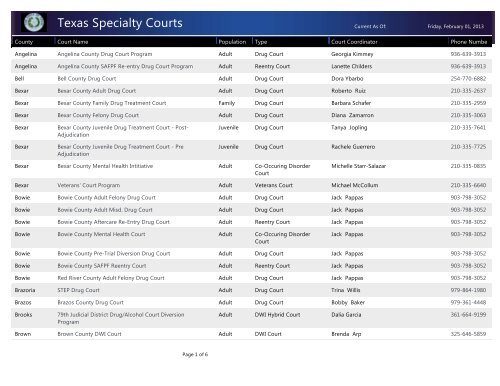Select the Court Name column header
Image resolution: width=500 pixels, height=386 pixels.
click(x=73, y=42)
